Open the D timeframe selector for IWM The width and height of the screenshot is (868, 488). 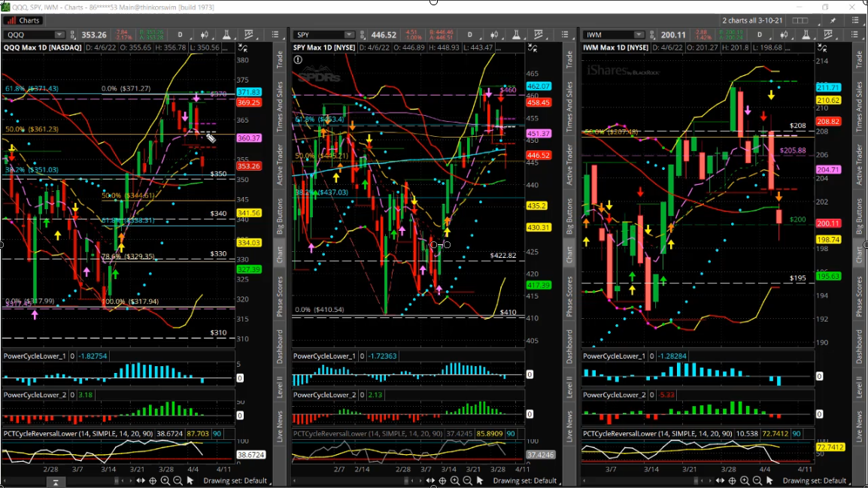760,35
